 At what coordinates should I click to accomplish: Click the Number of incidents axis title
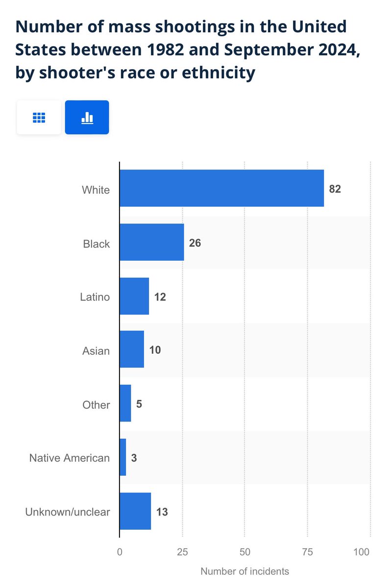coord(244,571)
